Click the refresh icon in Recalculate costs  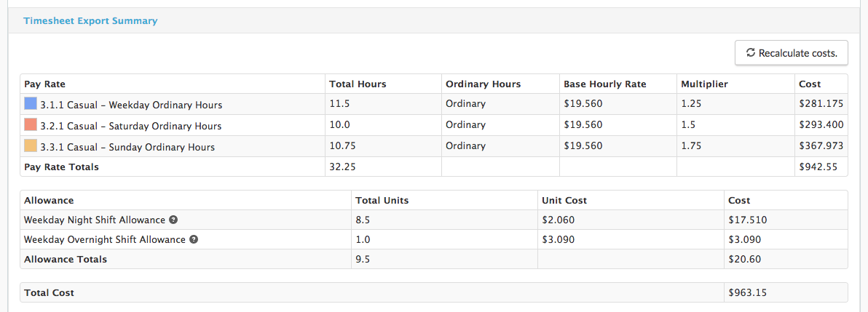coord(751,53)
